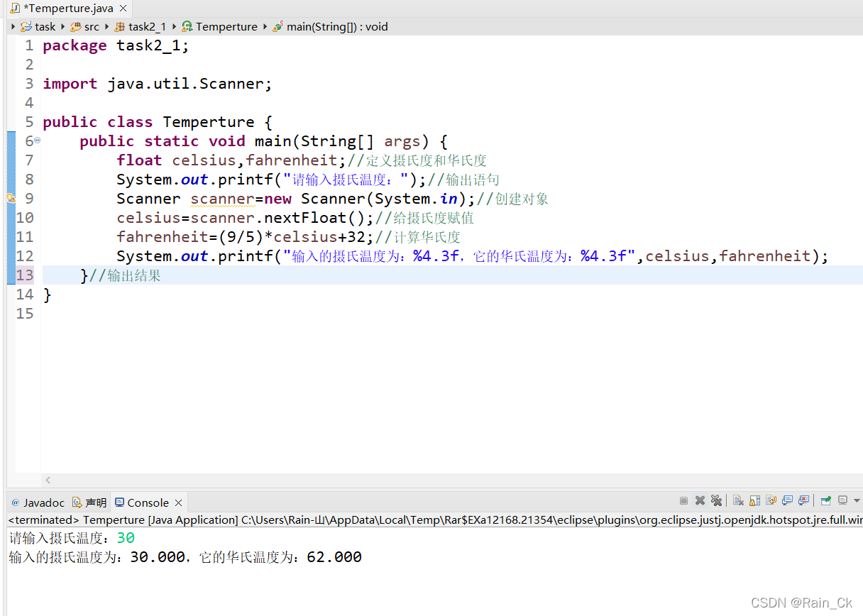Viewport: 863px width, 616px height.
Task: Click 'public class Temperture {' declaration
Action: point(158,122)
